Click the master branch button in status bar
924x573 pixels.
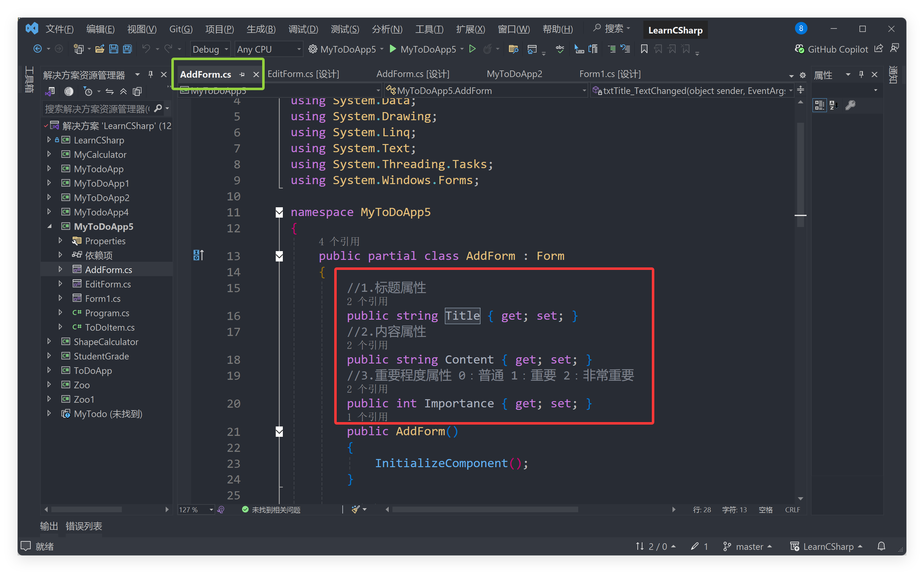coord(747,546)
